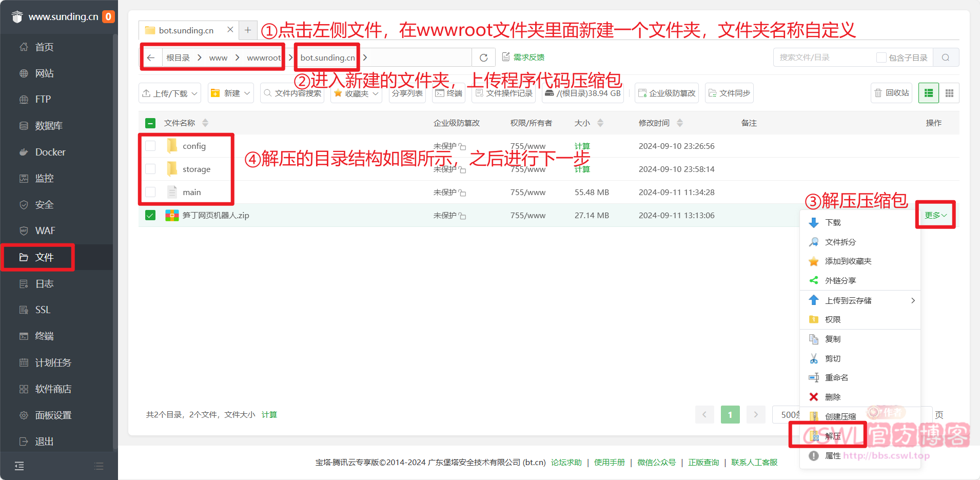Click the search magnifier button

946,57
